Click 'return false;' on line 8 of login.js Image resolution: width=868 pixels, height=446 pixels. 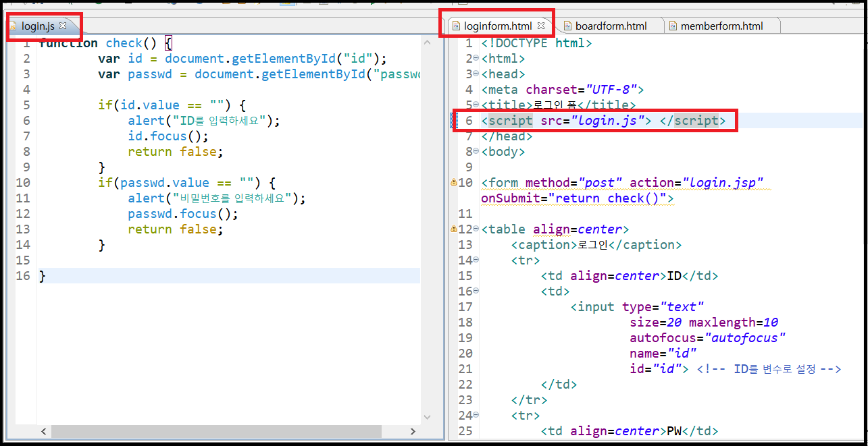point(175,152)
